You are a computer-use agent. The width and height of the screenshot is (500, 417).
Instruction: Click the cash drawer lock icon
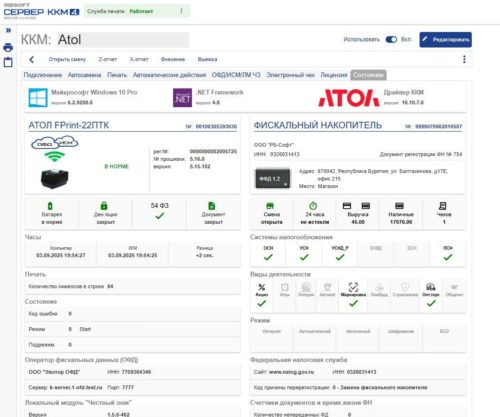click(x=104, y=206)
